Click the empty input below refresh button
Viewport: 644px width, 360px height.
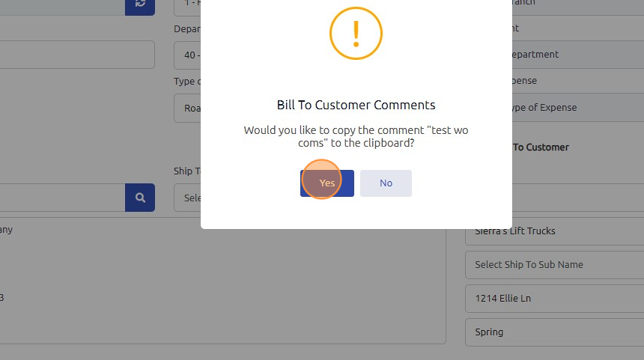coord(75,55)
